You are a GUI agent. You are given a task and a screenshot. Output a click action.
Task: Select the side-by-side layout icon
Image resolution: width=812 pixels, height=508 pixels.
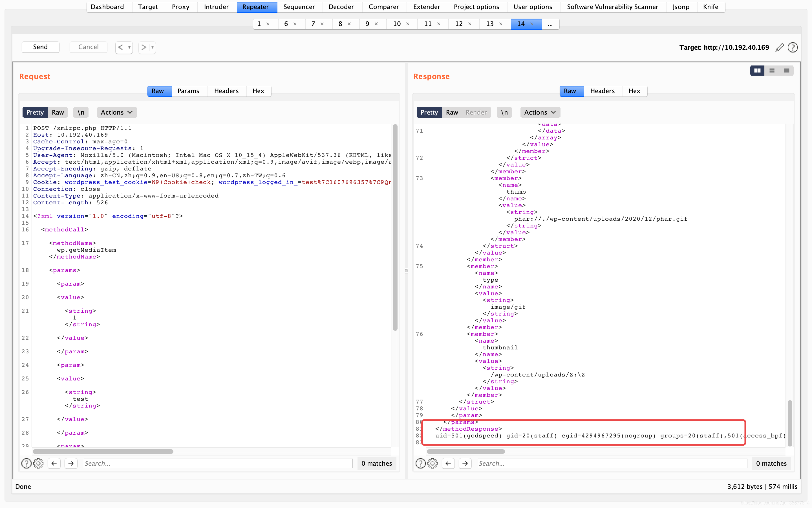click(757, 71)
